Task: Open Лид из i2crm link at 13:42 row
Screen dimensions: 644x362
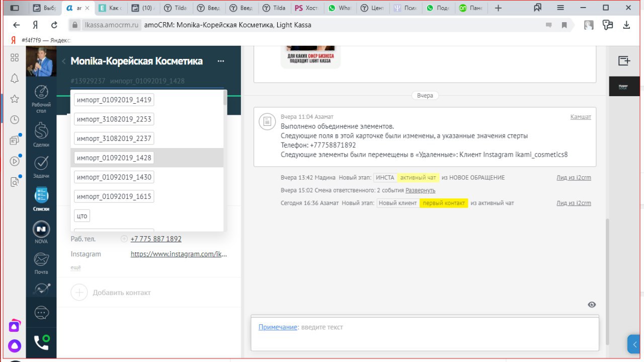Action: click(x=574, y=177)
